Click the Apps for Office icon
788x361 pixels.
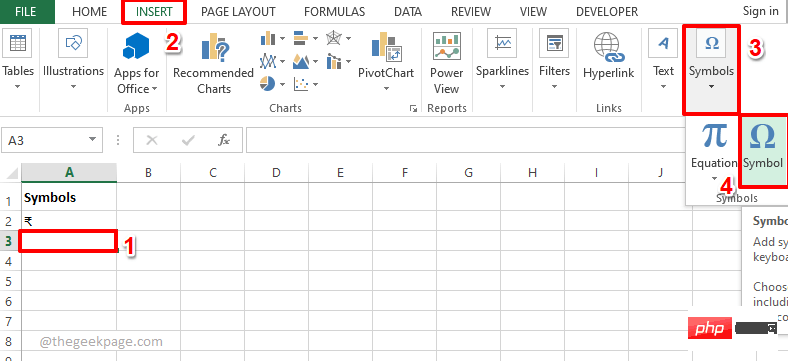pyautogui.click(x=136, y=46)
